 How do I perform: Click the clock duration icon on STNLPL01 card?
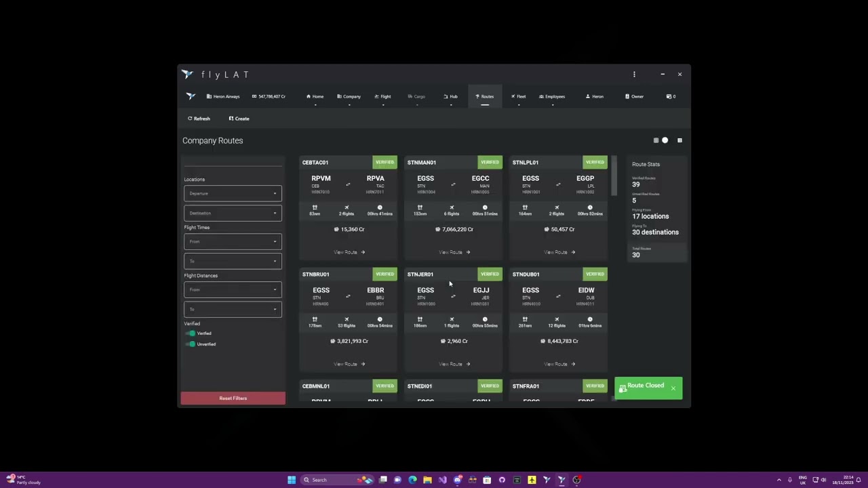coord(590,207)
